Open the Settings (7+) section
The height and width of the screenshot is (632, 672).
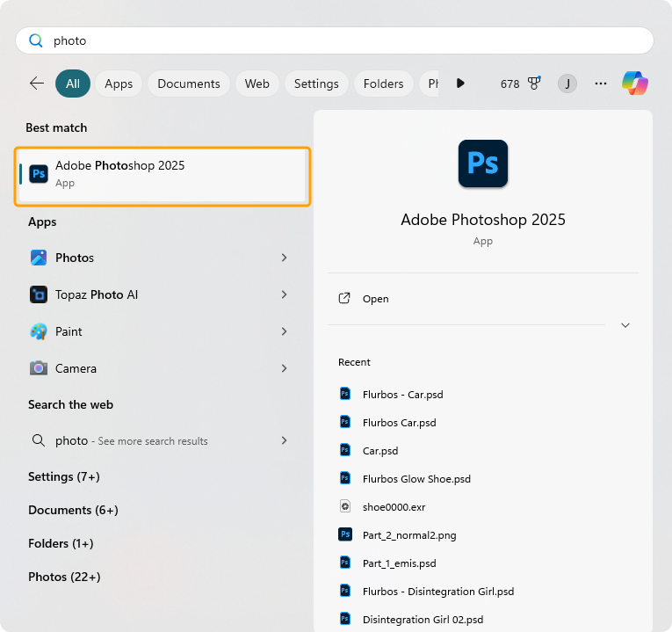[64, 476]
